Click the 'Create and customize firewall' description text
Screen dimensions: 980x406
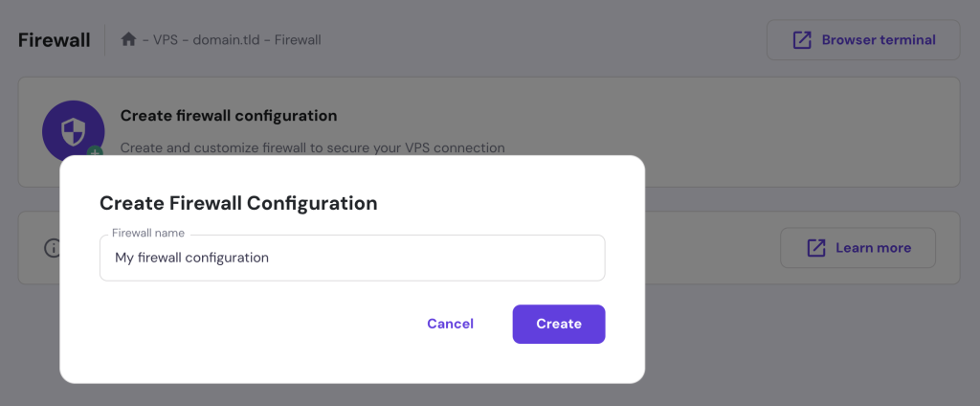312,147
